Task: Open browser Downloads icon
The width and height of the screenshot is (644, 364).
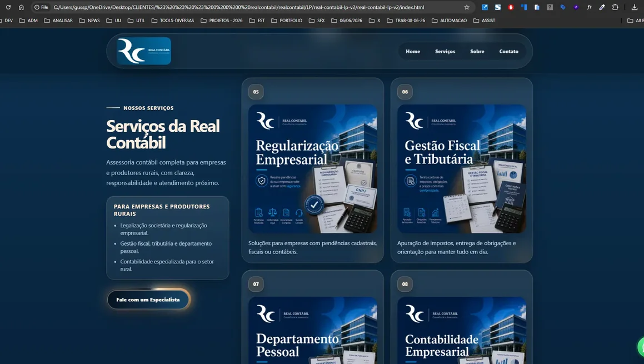Action: (635, 7)
